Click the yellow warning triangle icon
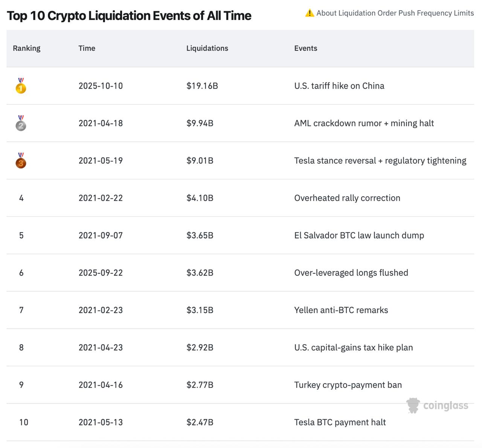 (x=310, y=13)
